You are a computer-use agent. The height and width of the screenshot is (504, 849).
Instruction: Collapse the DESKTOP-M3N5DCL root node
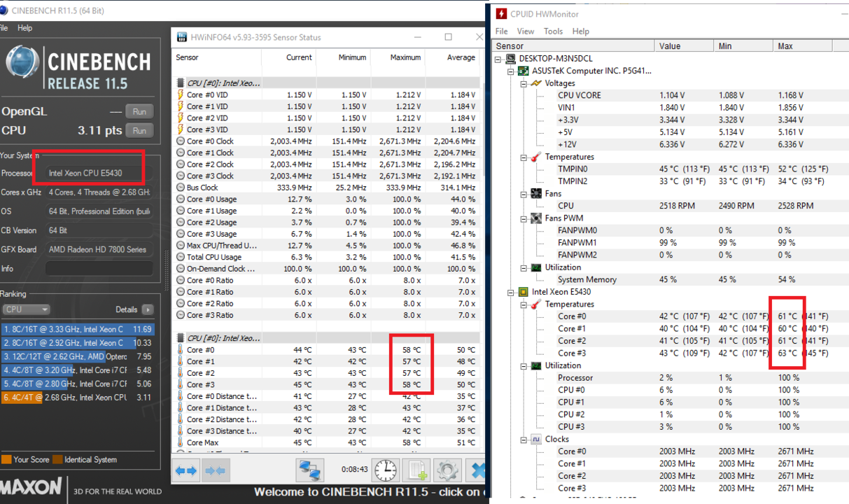pos(498,59)
